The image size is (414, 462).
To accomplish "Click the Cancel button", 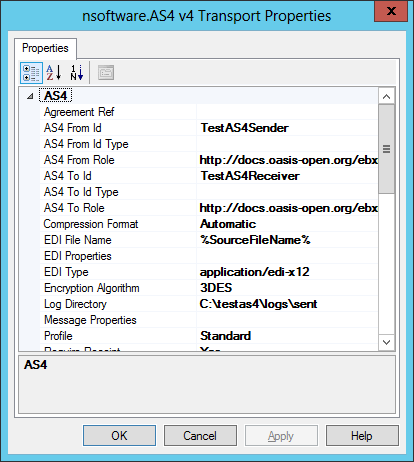I will (x=200, y=435).
